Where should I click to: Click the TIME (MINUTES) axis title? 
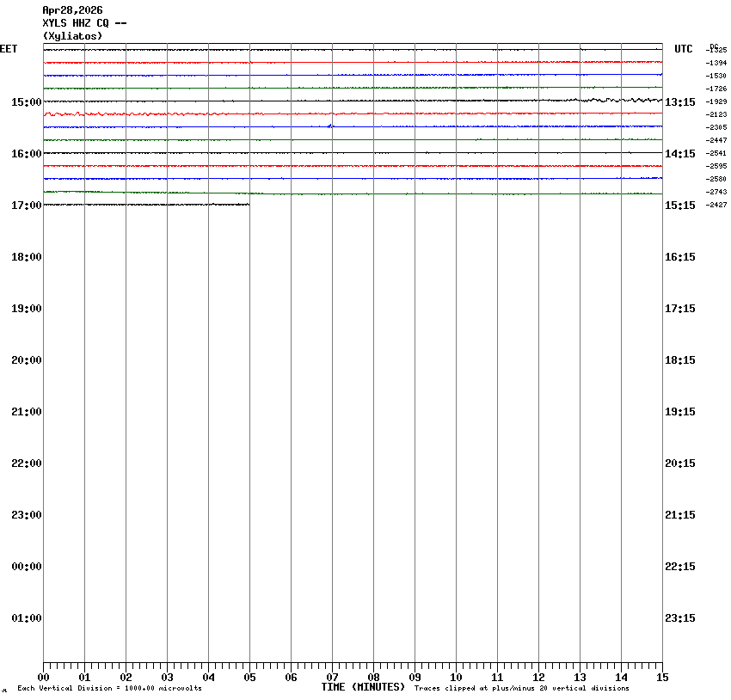363,687
